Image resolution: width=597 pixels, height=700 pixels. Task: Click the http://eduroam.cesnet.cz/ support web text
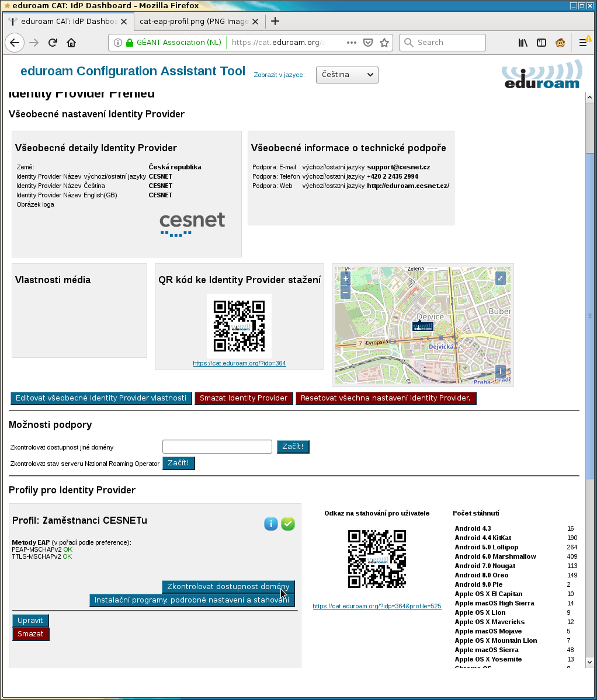(408, 186)
